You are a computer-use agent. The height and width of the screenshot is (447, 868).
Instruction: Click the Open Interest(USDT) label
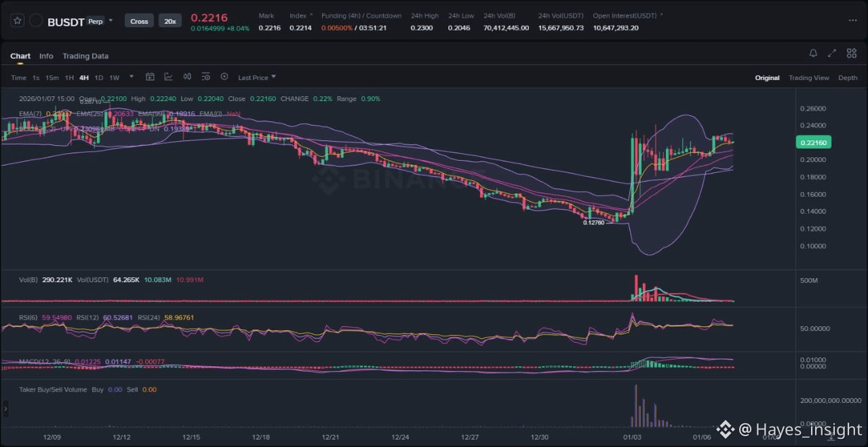(x=625, y=16)
